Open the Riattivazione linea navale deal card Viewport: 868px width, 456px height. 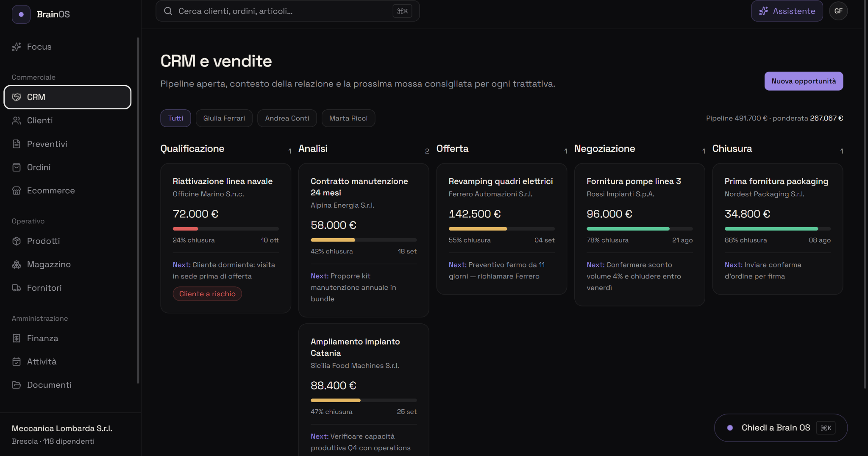point(225,238)
